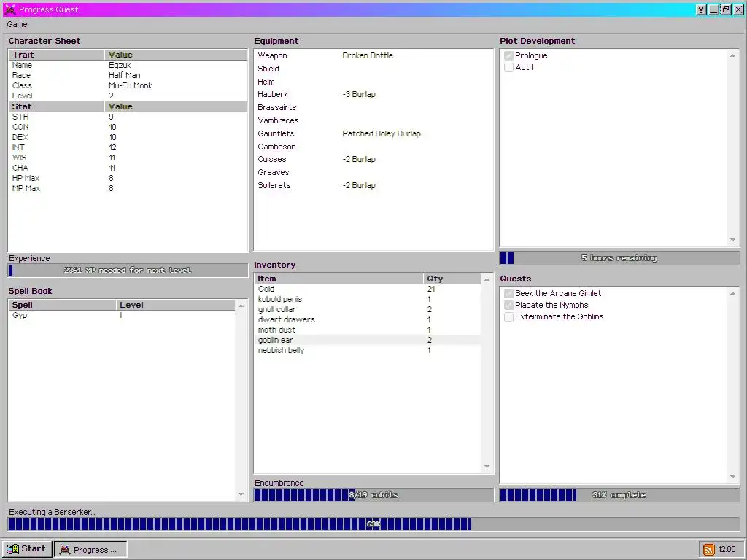This screenshot has width=747, height=560.
Task: Toggle the Prologue checkbox
Action: coord(508,55)
